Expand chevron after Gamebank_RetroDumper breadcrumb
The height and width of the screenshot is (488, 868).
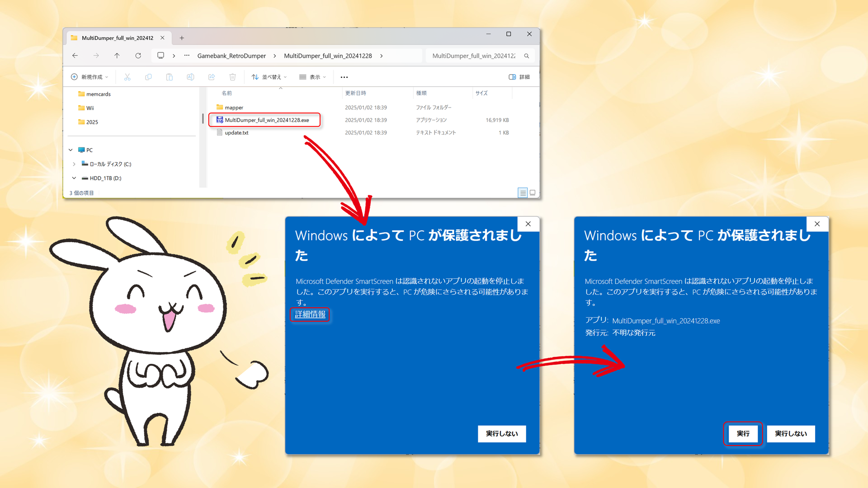point(274,56)
